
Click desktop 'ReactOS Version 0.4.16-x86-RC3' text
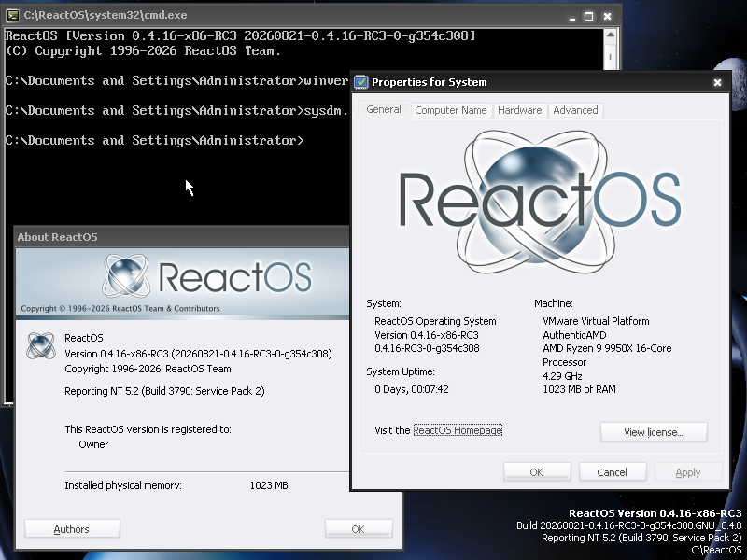point(655,513)
